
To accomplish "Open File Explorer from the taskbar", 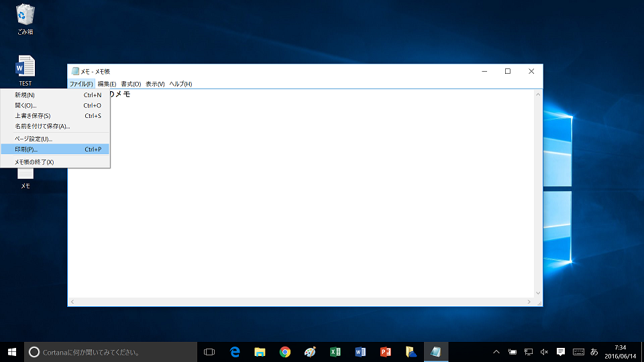I will [260, 351].
